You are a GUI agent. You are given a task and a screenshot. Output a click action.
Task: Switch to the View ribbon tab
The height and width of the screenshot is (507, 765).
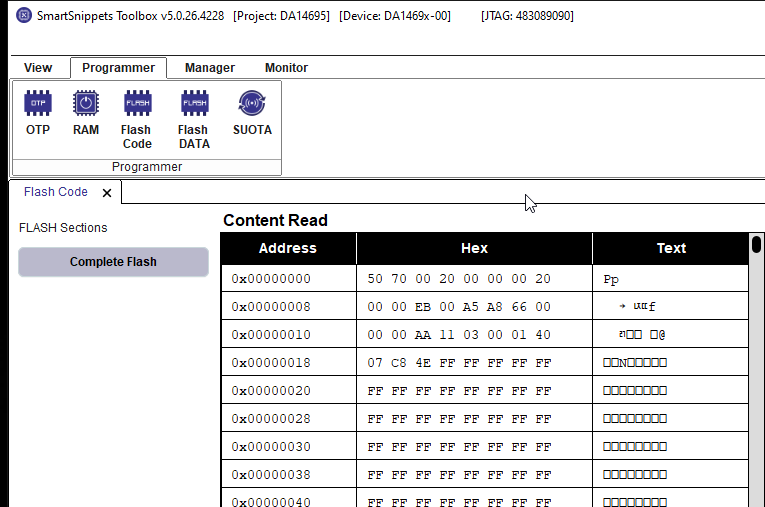click(38, 68)
